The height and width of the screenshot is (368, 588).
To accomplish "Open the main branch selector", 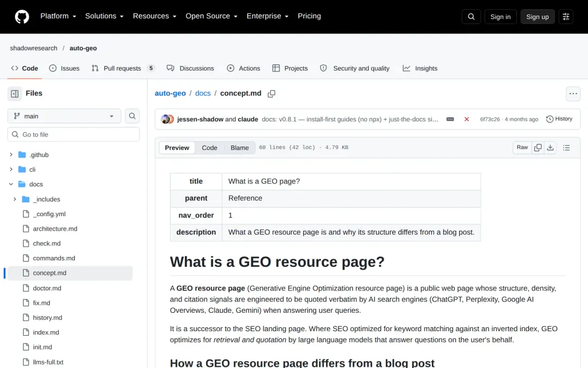I will coord(64,116).
